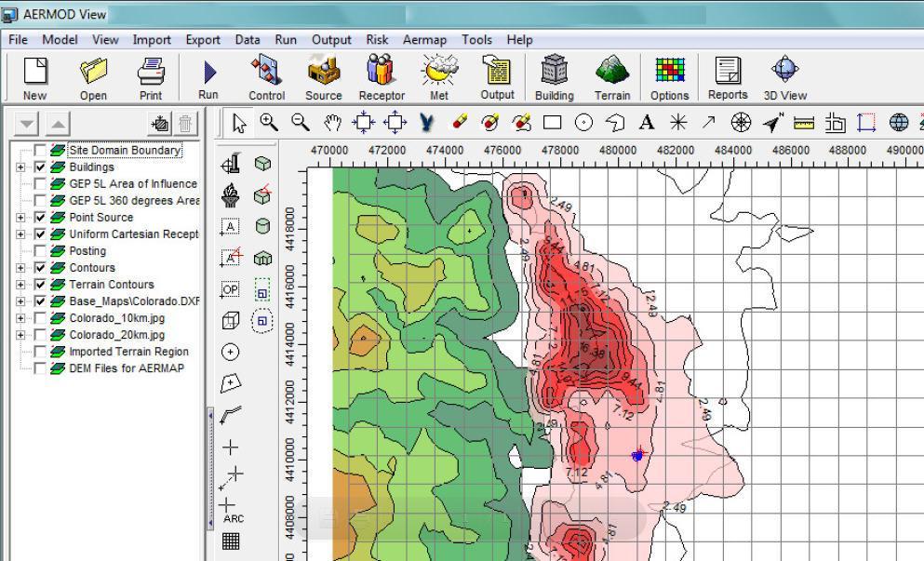Select the OP open pit source tool

tap(231, 289)
